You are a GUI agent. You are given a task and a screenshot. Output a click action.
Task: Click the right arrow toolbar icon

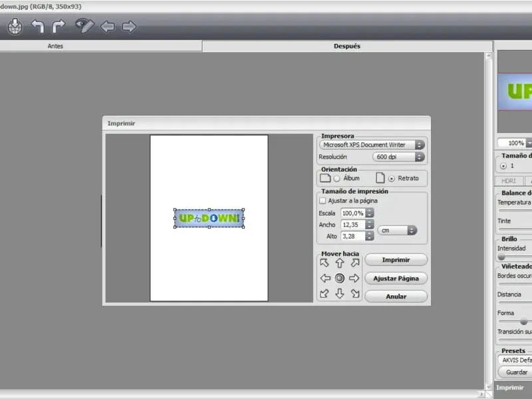(129, 27)
